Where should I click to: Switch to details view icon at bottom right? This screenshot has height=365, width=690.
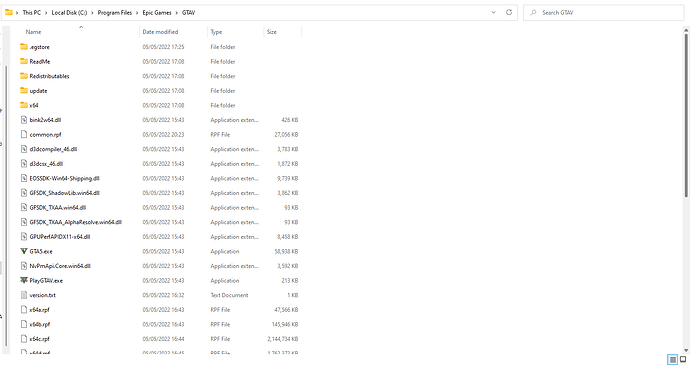tap(672, 359)
